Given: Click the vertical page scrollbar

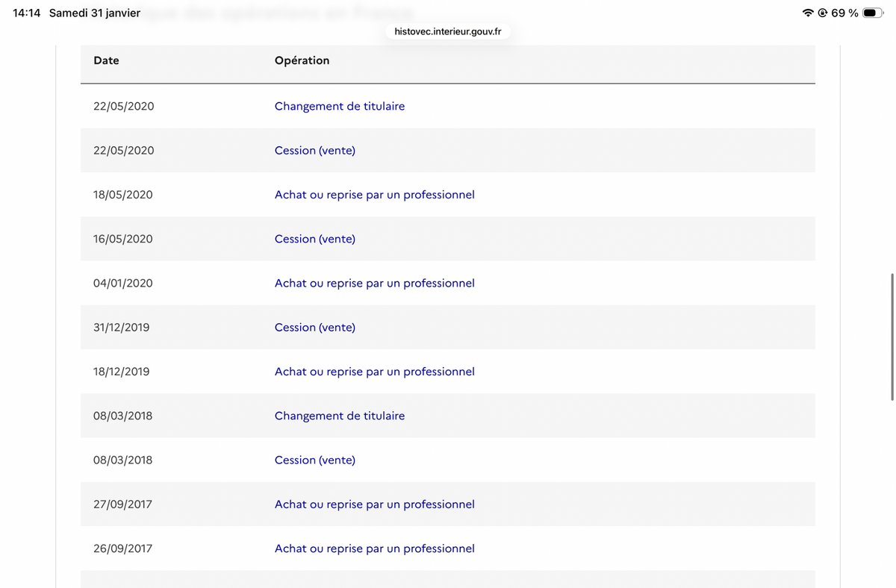Looking at the screenshot, I should (892, 337).
